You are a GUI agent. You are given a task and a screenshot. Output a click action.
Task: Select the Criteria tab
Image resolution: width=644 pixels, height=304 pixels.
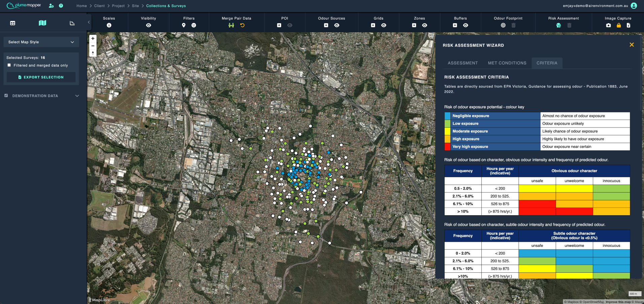tap(547, 63)
